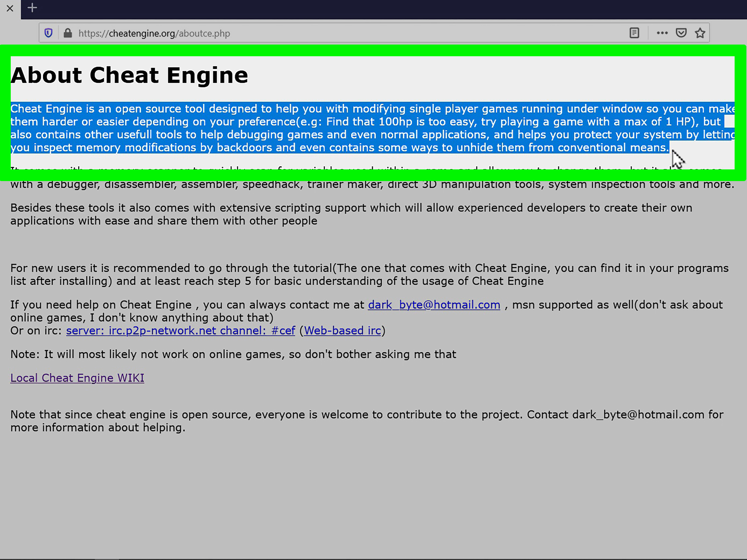Screen dimensions: 747x560
Task: Toggle reader view icon
Action: [634, 33]
